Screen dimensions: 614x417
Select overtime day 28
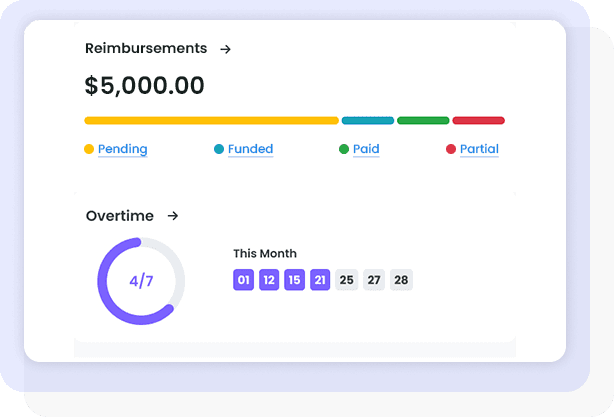[401, 280]
